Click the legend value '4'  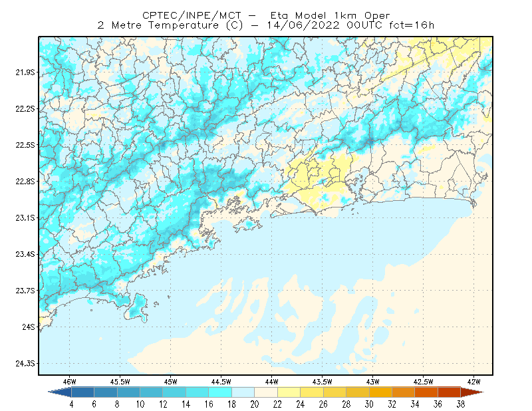point(71,404)
